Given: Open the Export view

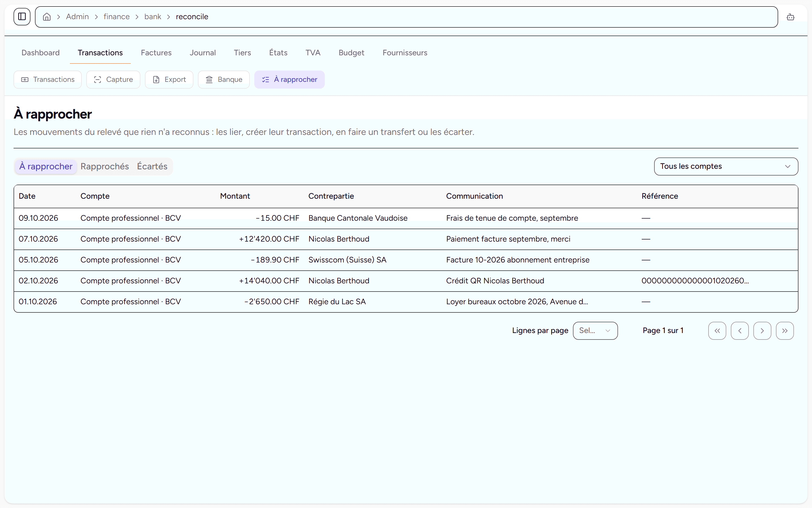Looking at the screenshot, I should [x=169, y=80].
